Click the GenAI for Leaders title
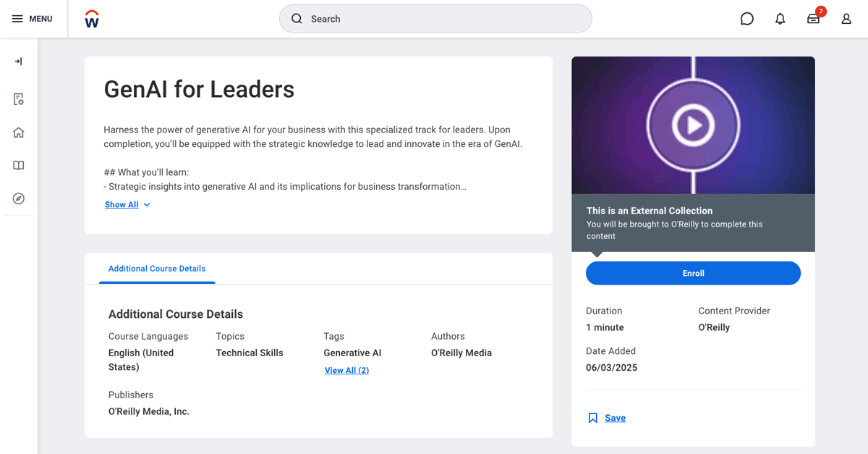 (x=199, y=89)
